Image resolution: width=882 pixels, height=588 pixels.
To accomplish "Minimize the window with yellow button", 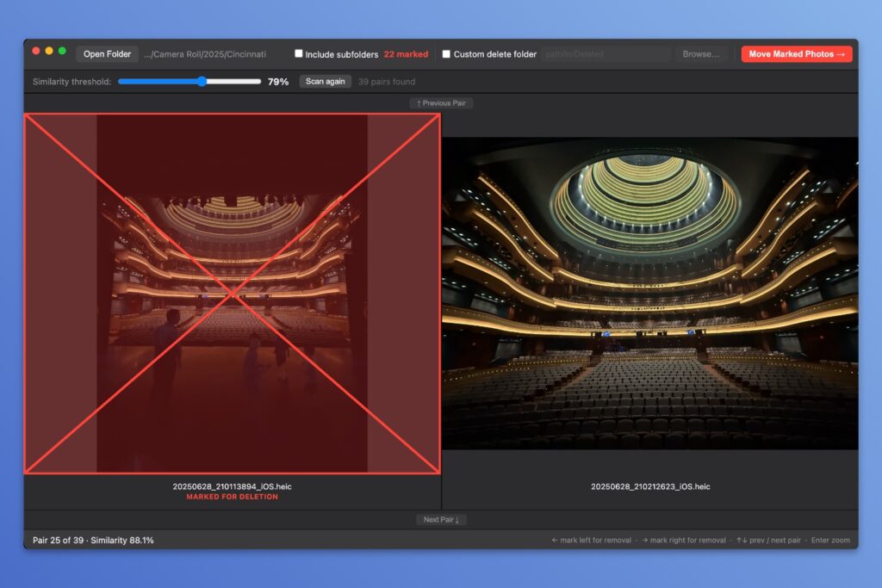I will tap(49, 51).
